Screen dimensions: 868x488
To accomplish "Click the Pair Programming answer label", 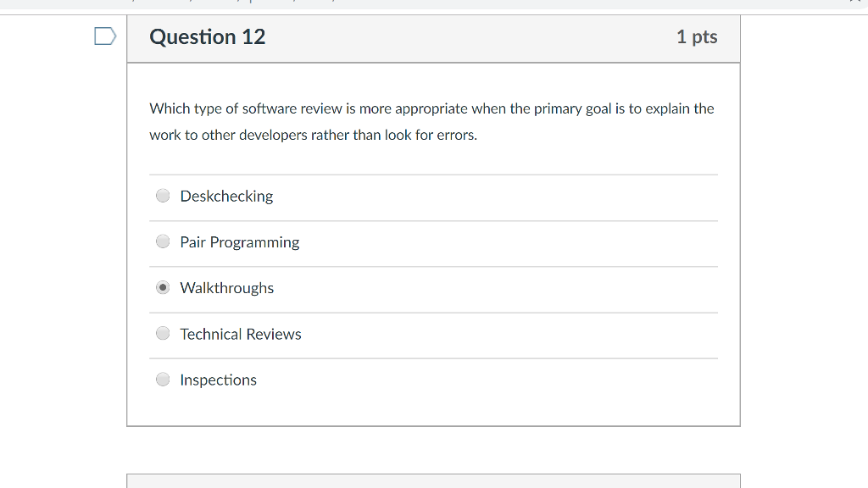I will click(x=240, y=242).
